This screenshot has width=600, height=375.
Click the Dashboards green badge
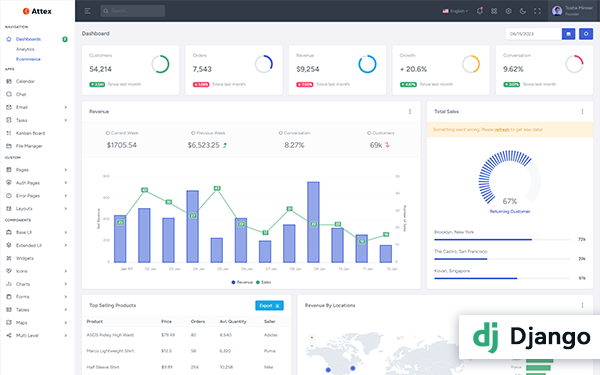pyautogui.click(x=65, y=39)
